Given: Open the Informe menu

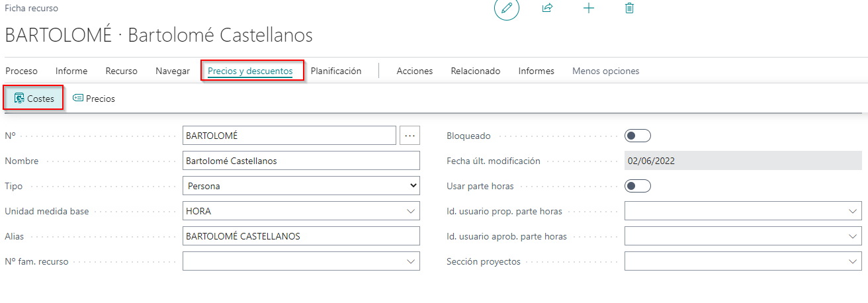Looking at the screenshot, I should (x=71, y=71).
